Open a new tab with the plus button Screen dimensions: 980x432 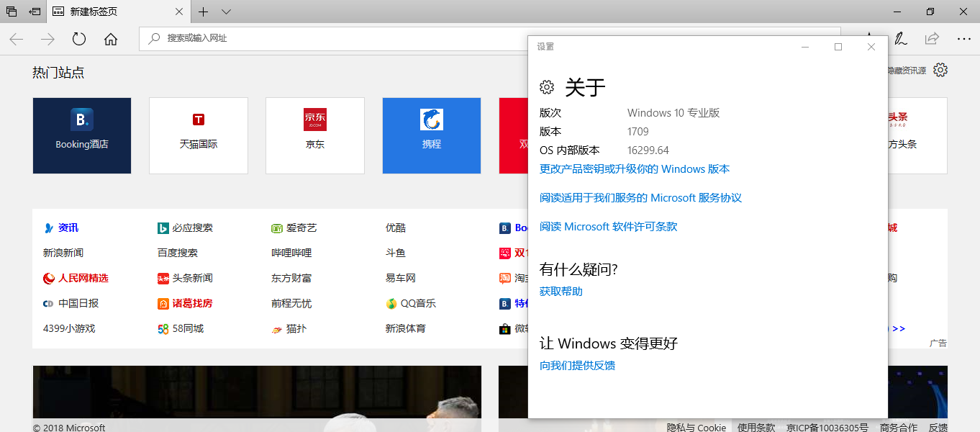tap(204, 12)
